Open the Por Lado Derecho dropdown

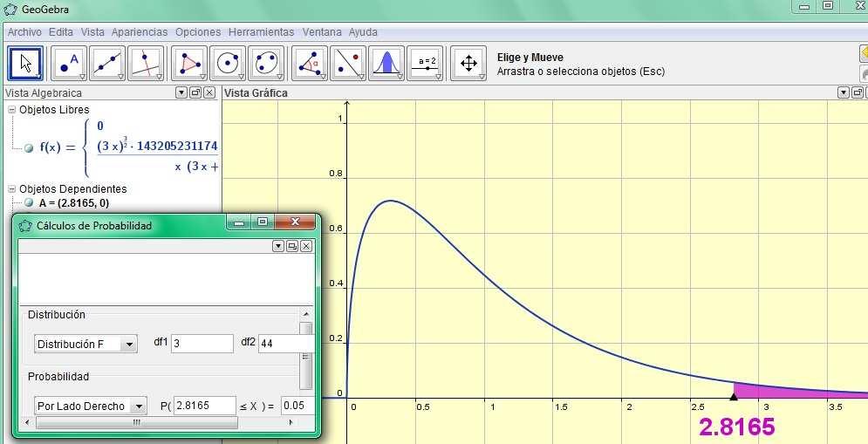[91, 406]
